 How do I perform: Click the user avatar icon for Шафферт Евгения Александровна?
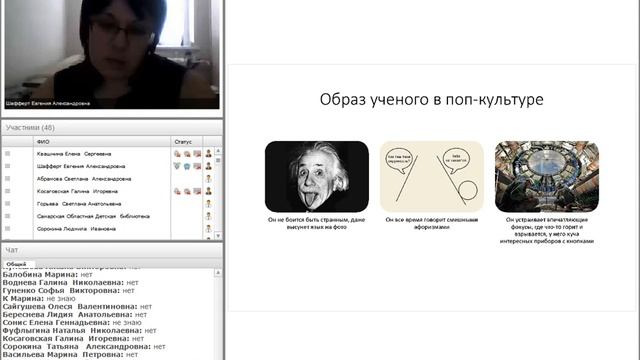[x=208, y=166]
